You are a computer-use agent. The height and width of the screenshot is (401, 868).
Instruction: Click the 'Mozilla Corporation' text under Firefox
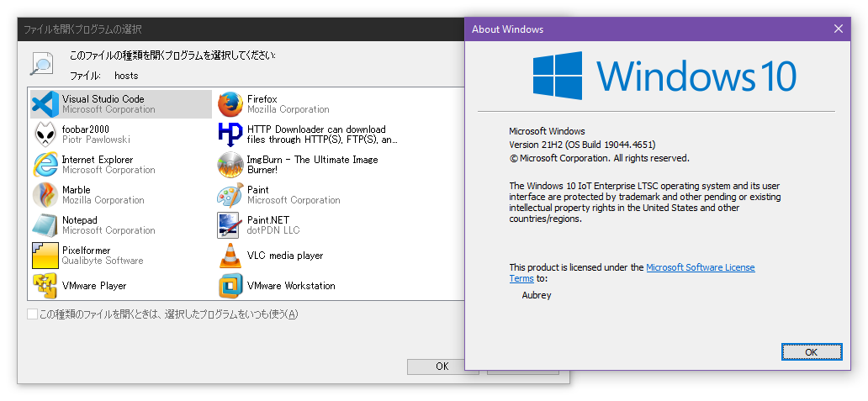[288, 109]
